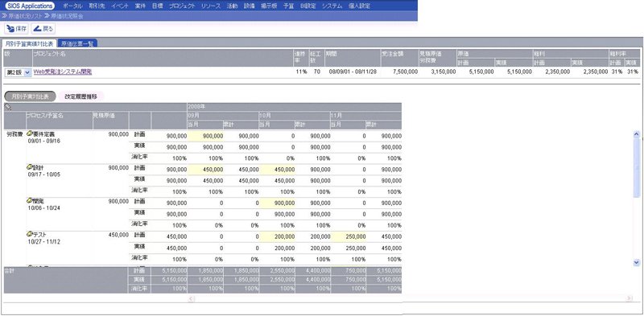Click the 労務費 category label
644x316 pixels.
point(14,134)
